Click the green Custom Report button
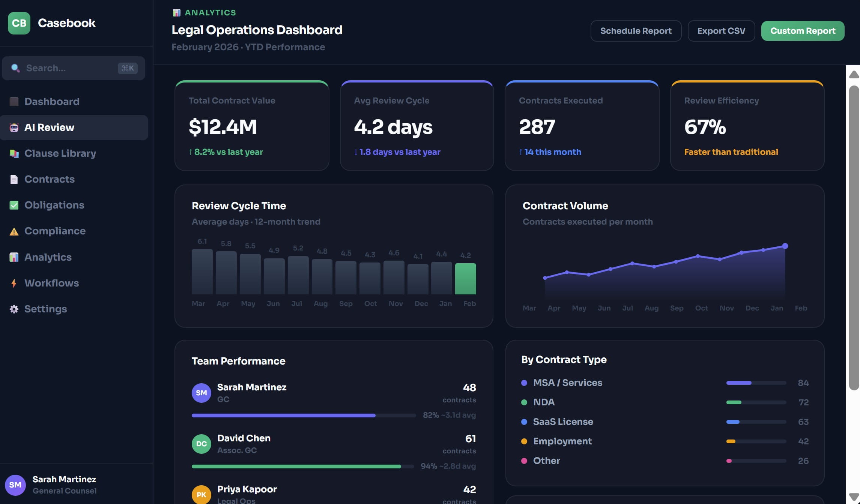The height and width of the screenshot is (504, 860). pos(803,31)
